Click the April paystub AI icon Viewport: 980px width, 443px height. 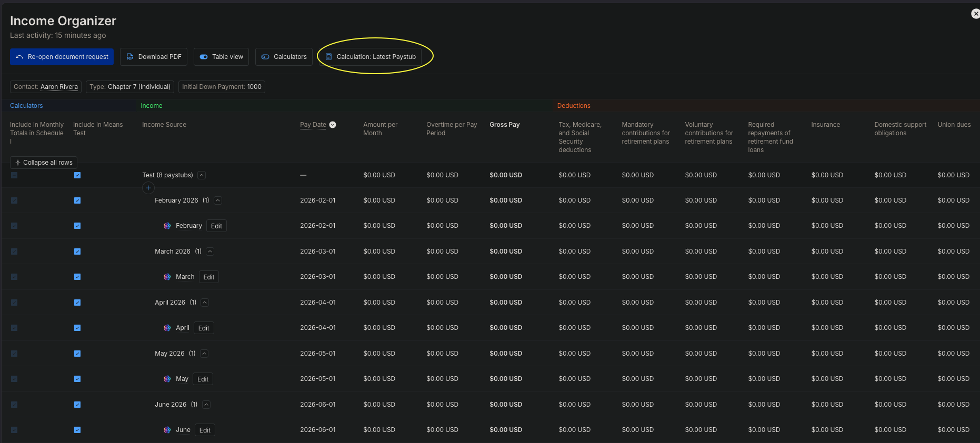point(167,328)
